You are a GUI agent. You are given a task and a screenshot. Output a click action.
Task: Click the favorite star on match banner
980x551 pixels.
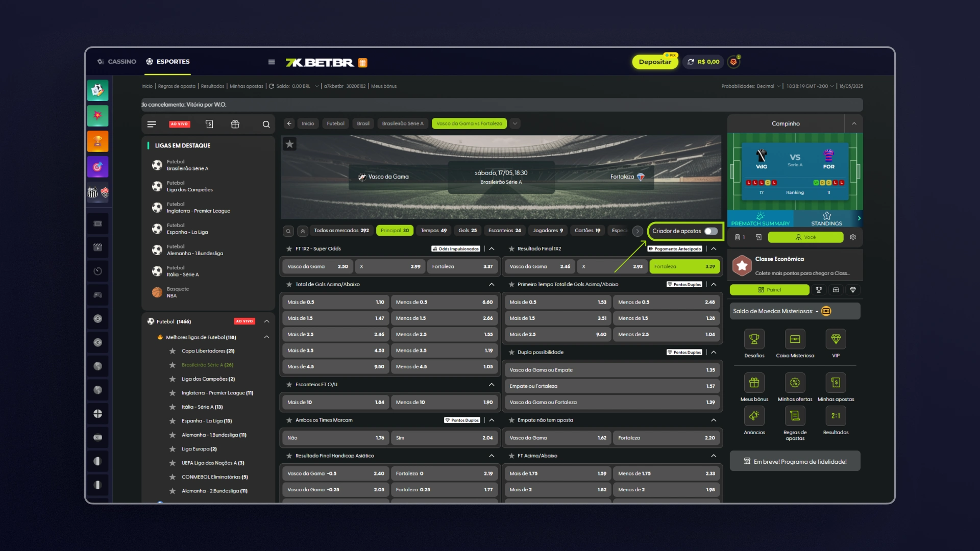[x=289, y=144]
